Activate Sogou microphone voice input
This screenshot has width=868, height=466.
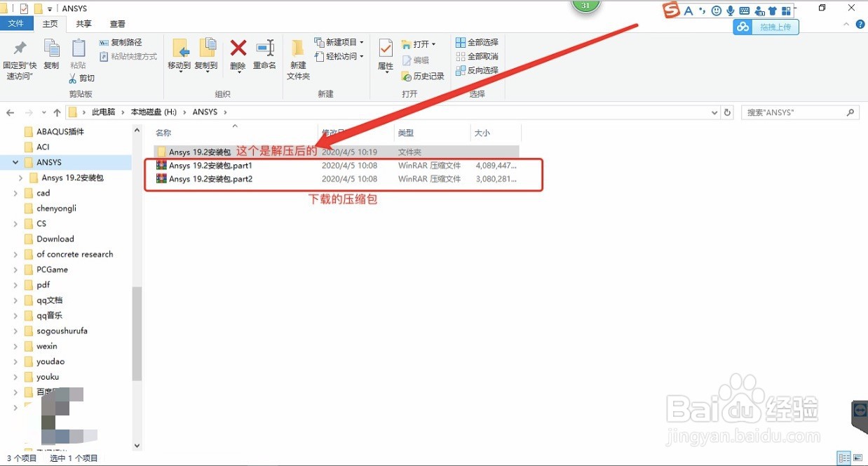pos(731,11)
